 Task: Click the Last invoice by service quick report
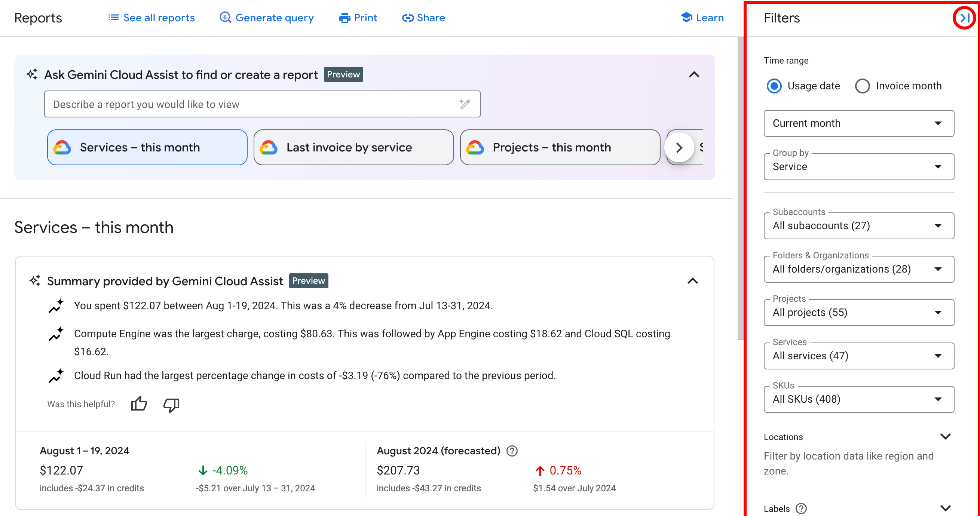(353, 147)
